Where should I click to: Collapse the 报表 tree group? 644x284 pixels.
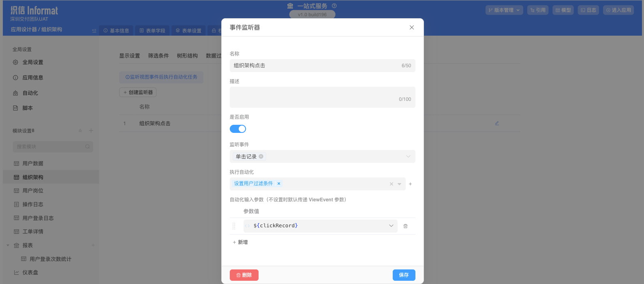[x=8, y=245]
